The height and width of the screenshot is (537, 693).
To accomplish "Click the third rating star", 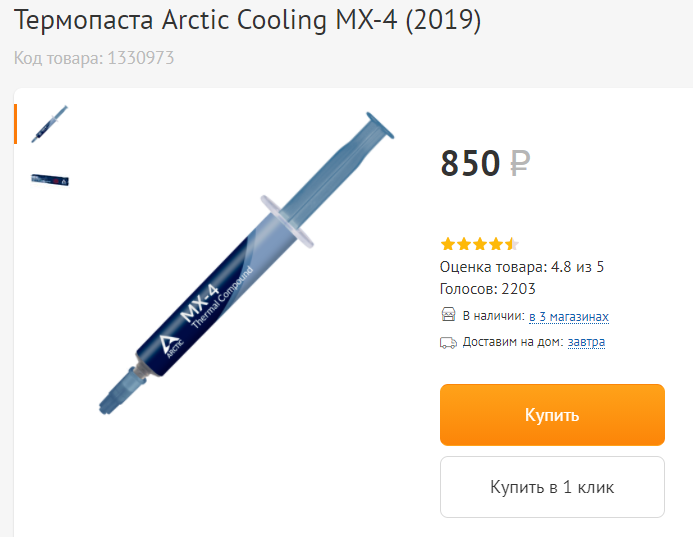I will coord(480,244).
